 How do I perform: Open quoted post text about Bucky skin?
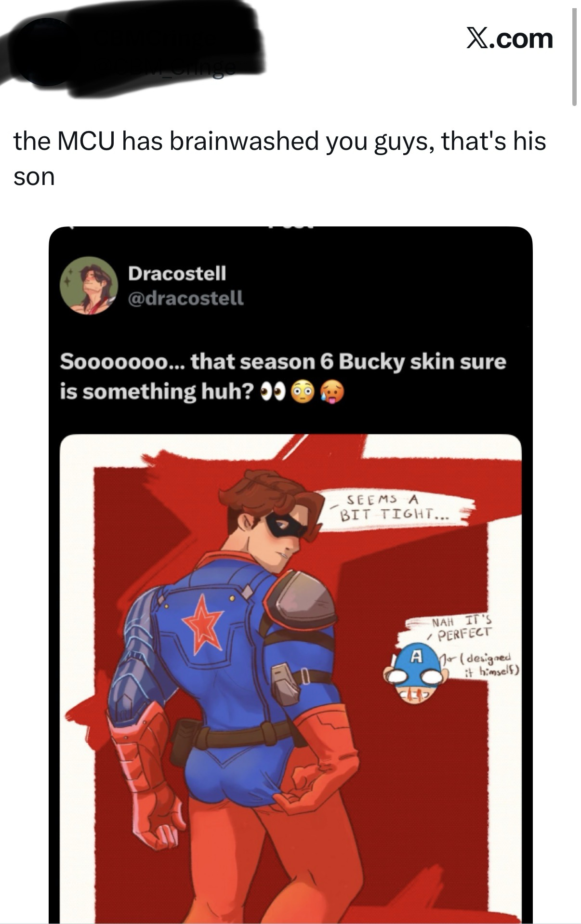pos(283,376)
